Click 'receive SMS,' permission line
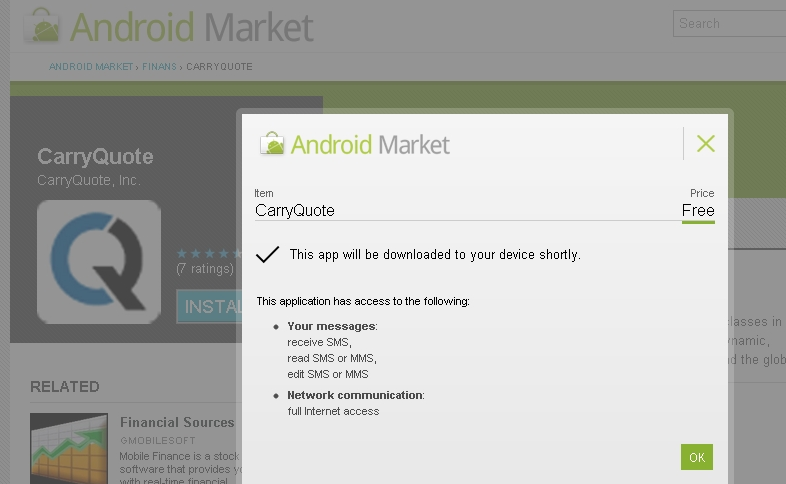This screenshot has height=484, width=786. point(319,342)
